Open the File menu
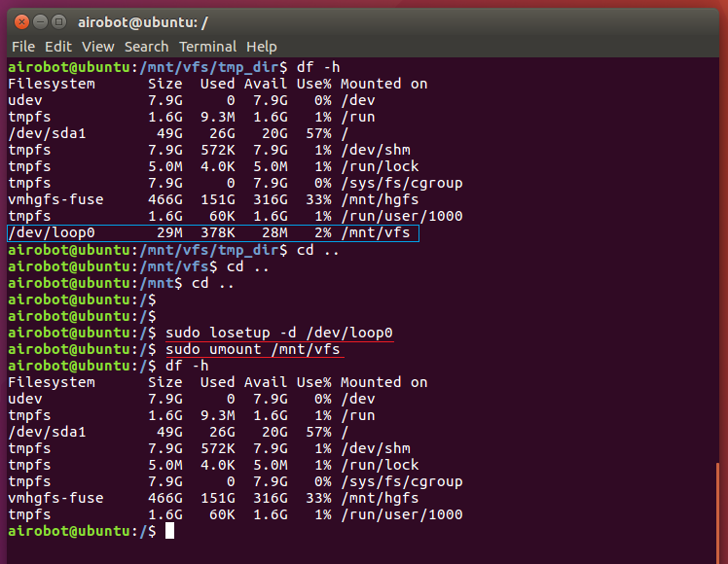Screen dimensions: 728x564 coord(23,47)
